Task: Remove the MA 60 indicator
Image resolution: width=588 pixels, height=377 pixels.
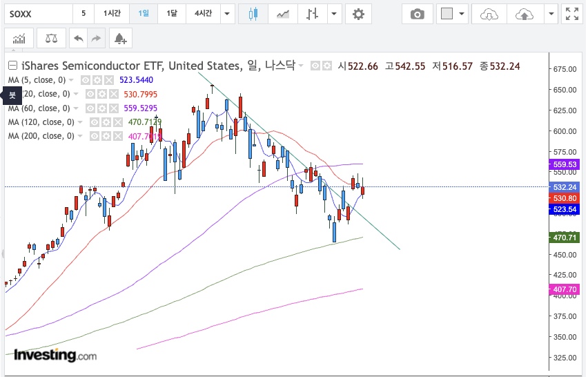Action: point(114,108)
